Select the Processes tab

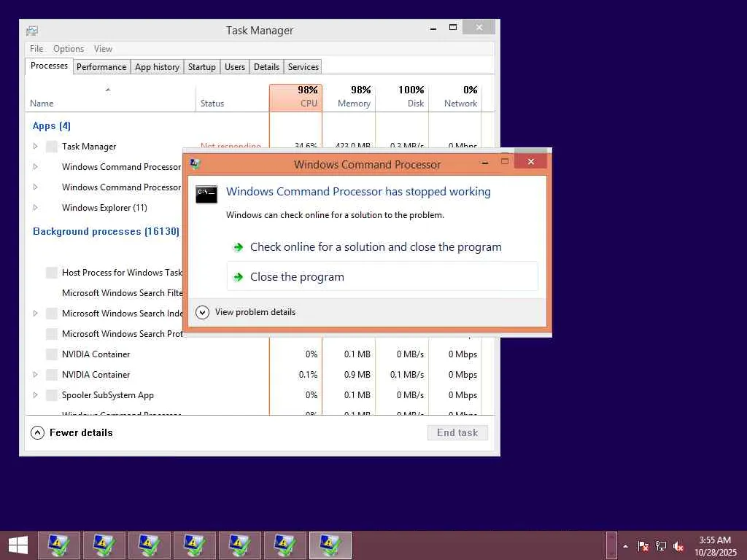(x=49, y=66)
